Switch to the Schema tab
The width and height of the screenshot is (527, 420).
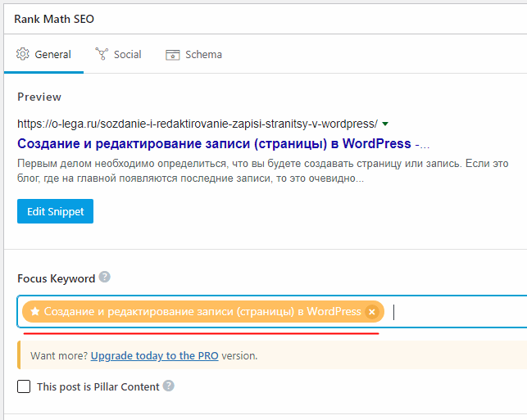click(x=193, y=54)
